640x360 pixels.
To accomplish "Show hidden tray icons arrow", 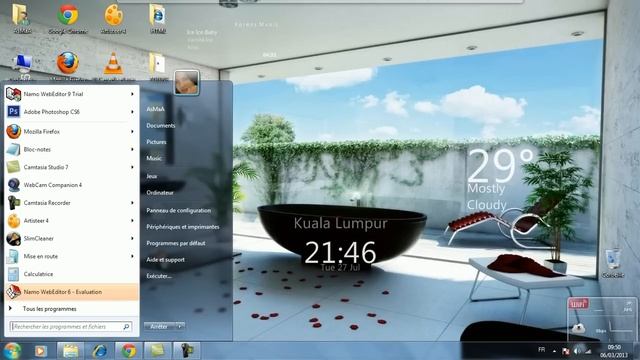I will [x=554, y=351].
